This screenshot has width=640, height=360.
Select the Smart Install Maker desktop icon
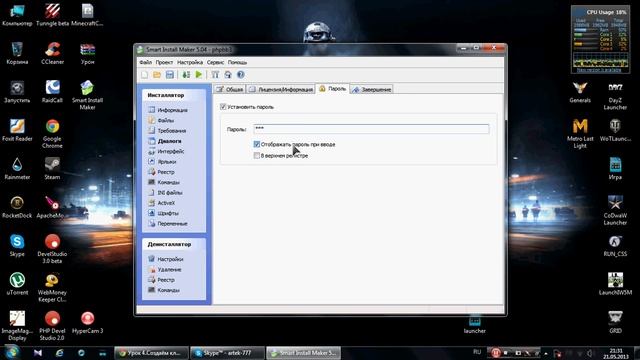[87, 96]
